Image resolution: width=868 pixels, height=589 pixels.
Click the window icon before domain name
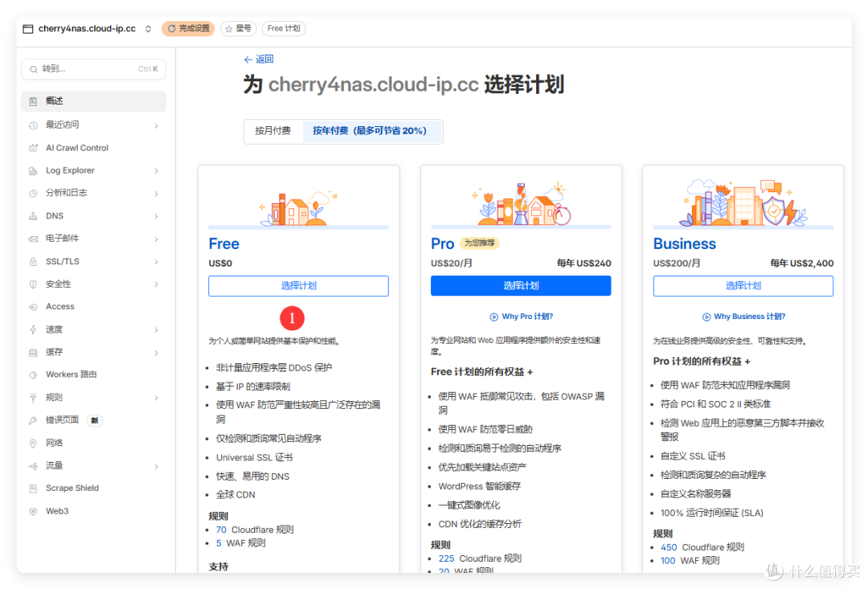tap(28, 29)
